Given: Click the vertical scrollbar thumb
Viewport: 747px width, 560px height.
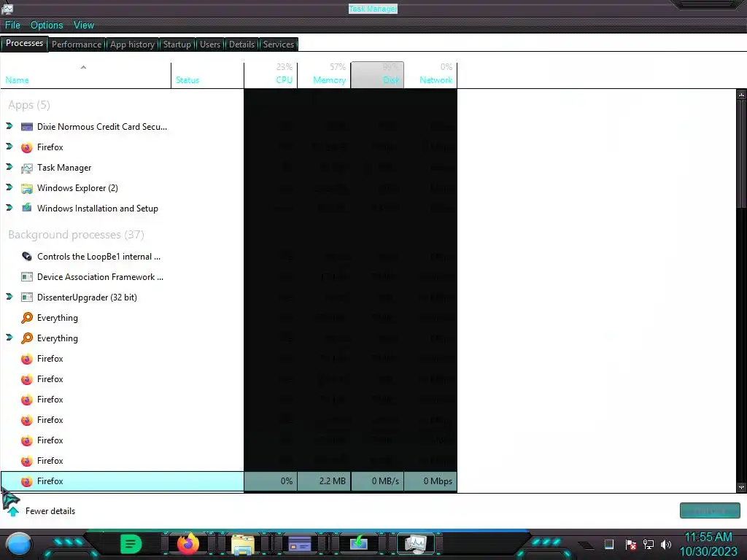Looking at the screenshot, I should click(x=741, y=152).
